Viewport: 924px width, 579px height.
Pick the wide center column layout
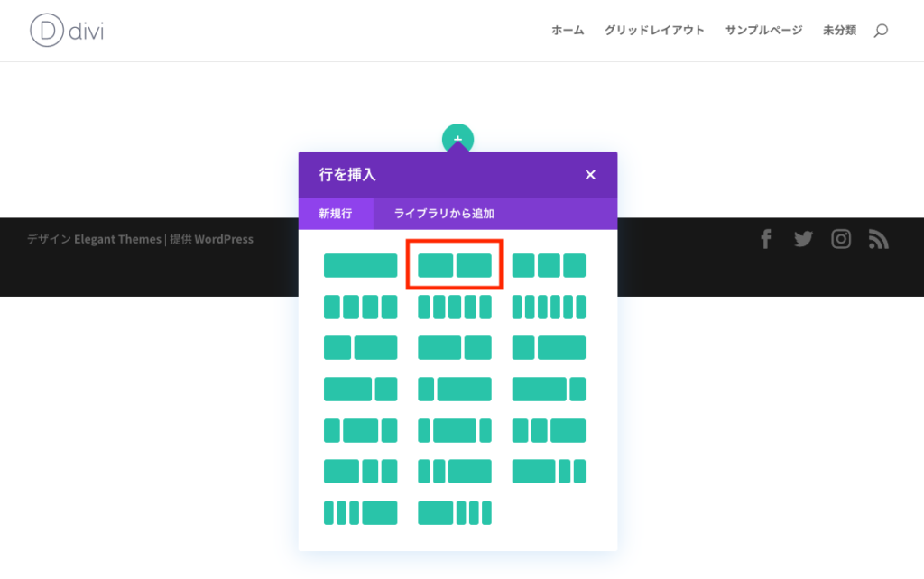(x=455, y=430)
